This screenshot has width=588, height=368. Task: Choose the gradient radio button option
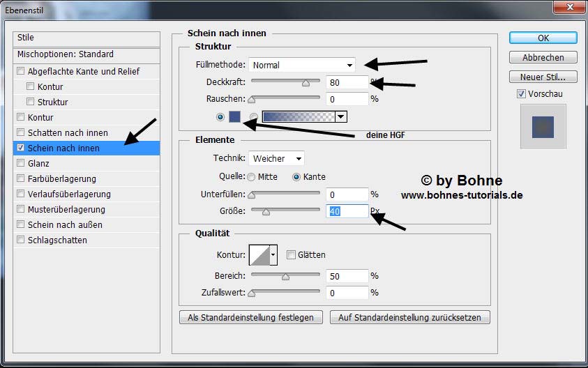[x=254, y=117]
